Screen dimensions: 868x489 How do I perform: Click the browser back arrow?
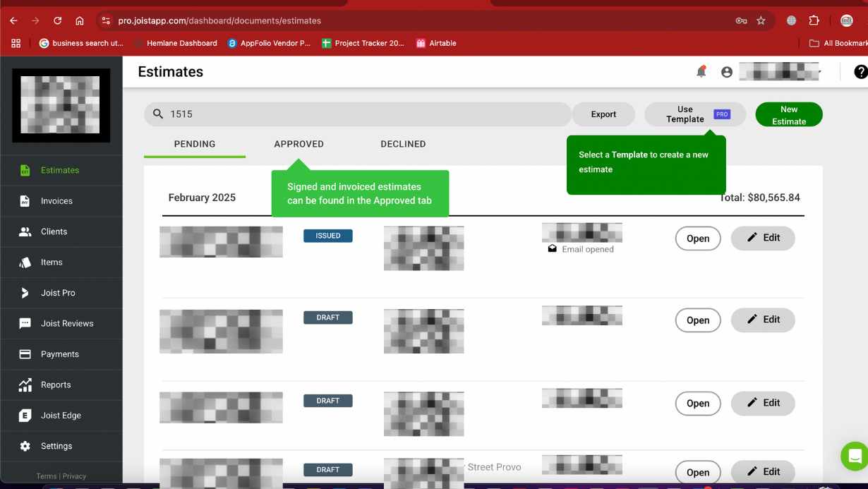pos(13,20)
